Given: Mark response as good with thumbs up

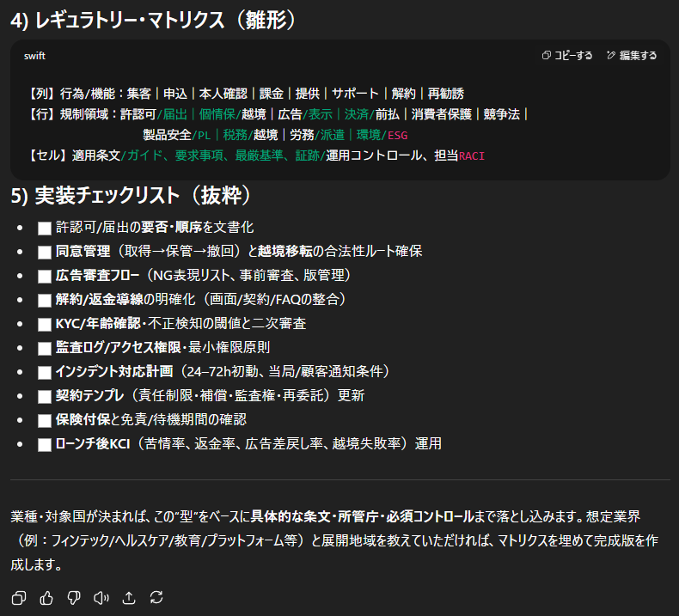Looking at the screenshot, I should (46, 598).
